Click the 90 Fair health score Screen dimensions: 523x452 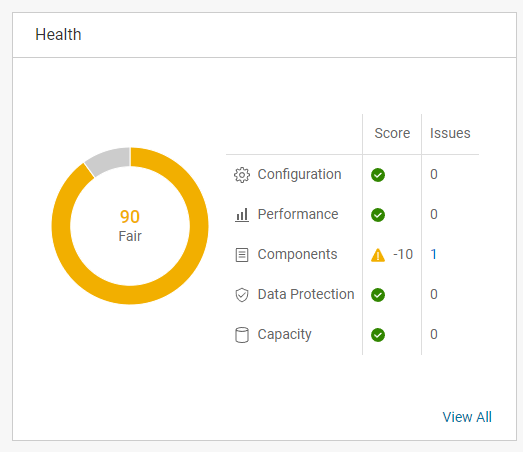[x=130, y=226]
